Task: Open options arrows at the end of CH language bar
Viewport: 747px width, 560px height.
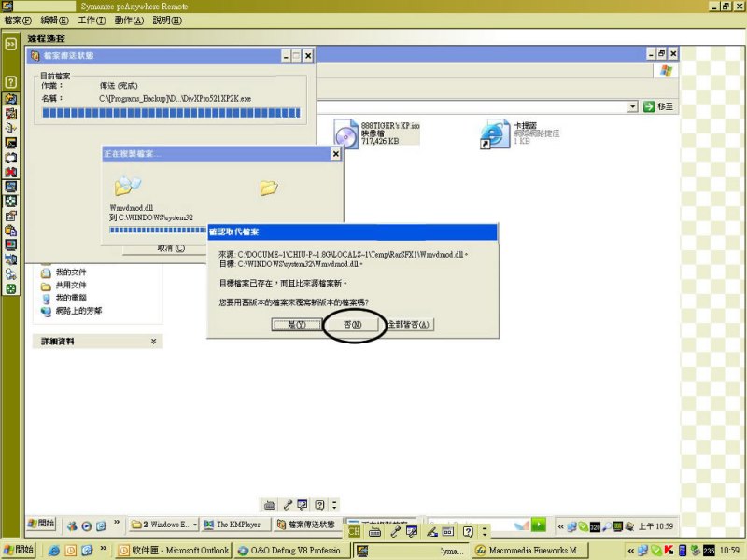Action: click(485, 531)
